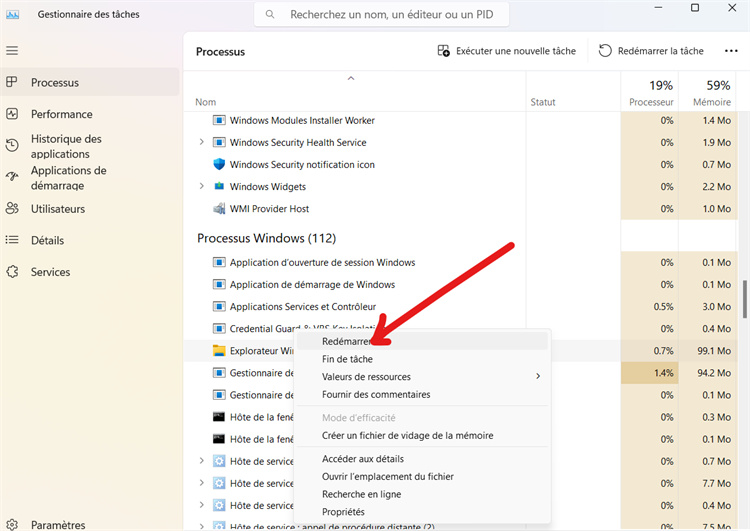Select the Processus icon in sidebar
Image resolution: width=750 pixels, height=531 pixels.
point(12,83)
